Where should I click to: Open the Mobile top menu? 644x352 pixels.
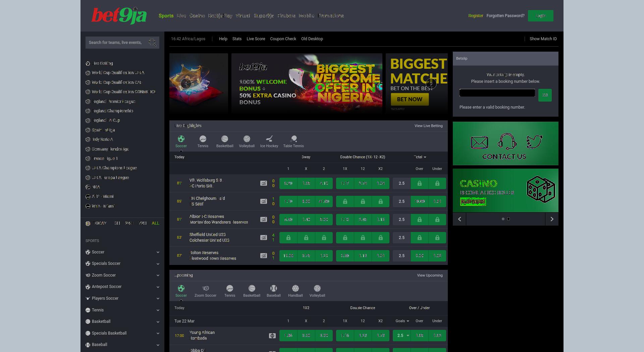(x=307, y=16)
